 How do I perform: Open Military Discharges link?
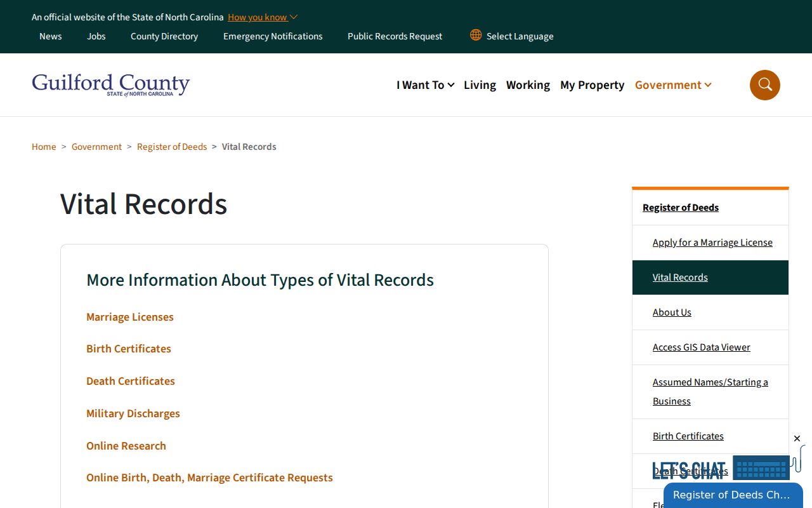(133, 413)
